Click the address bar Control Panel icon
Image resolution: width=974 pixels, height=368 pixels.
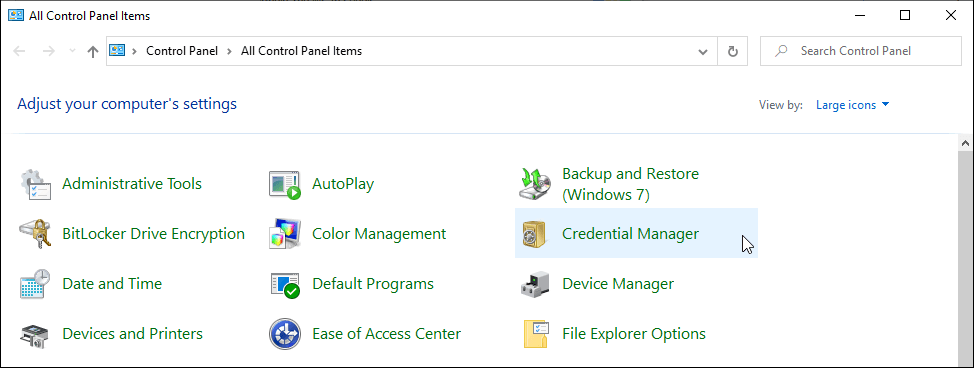pyautogui.click(x=118, y=50)
